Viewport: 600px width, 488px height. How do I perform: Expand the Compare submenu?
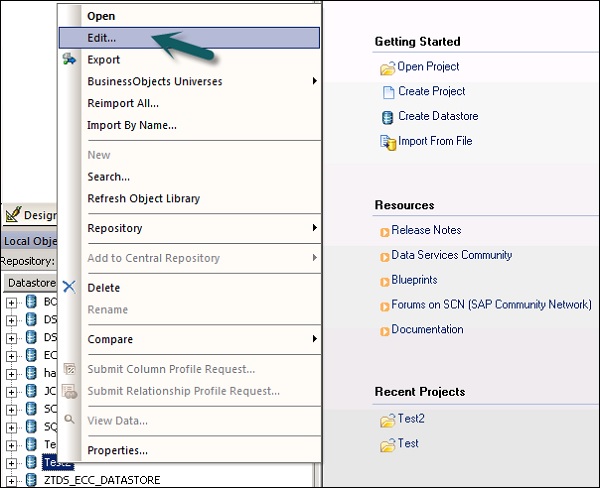(110, 340)
